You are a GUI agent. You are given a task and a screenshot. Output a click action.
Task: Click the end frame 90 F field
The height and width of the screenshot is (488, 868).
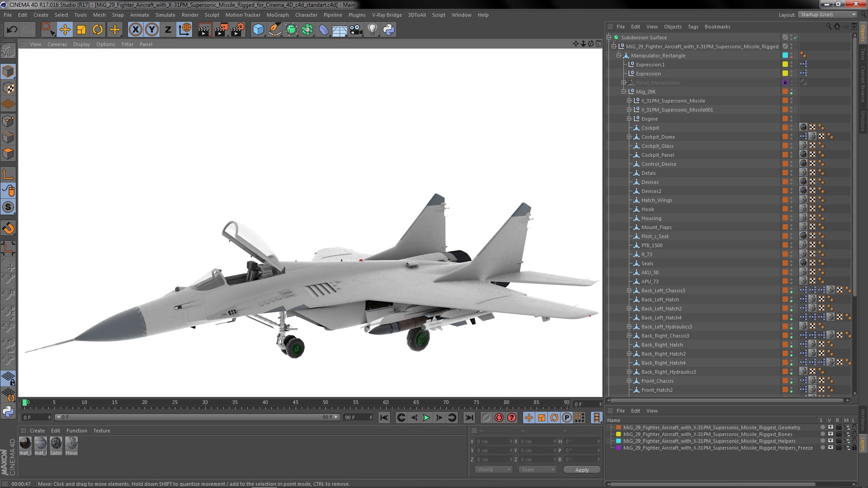(358, 418)
